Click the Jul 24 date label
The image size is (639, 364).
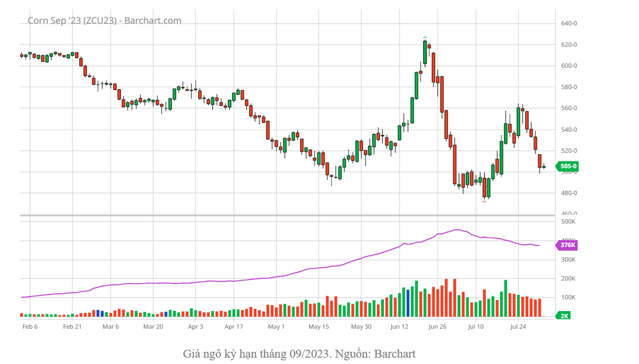[518, 326]
